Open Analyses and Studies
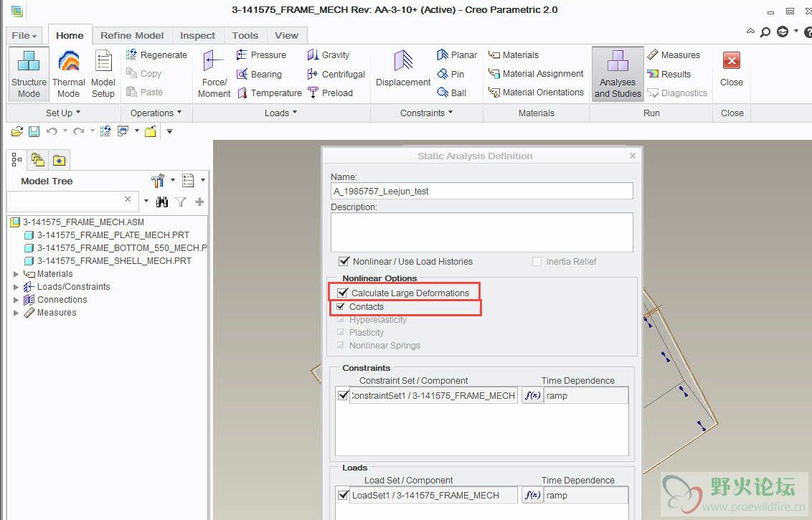This screenshot has width=812, height=520. click(618, 74)
